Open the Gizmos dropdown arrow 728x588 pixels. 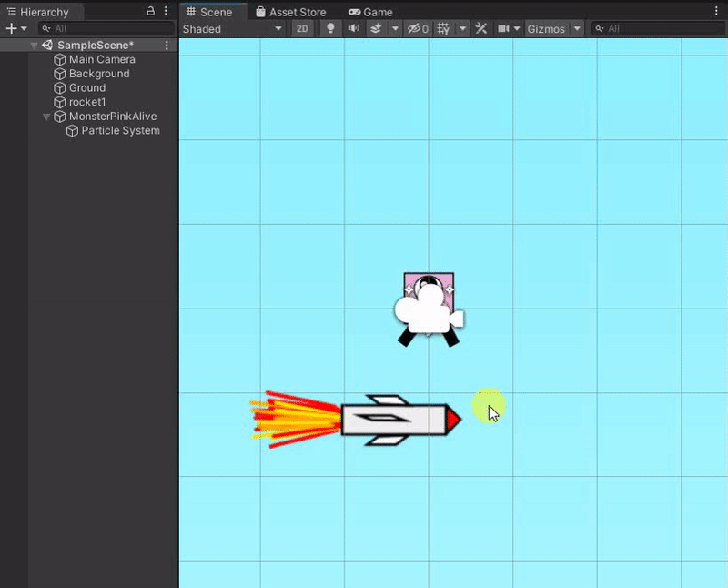[577, 29]
